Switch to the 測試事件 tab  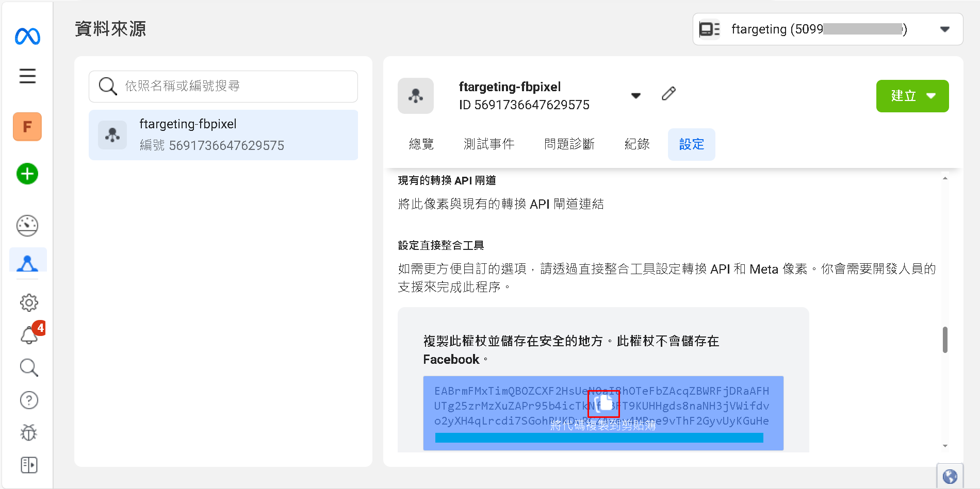click(x=489, y=144)
